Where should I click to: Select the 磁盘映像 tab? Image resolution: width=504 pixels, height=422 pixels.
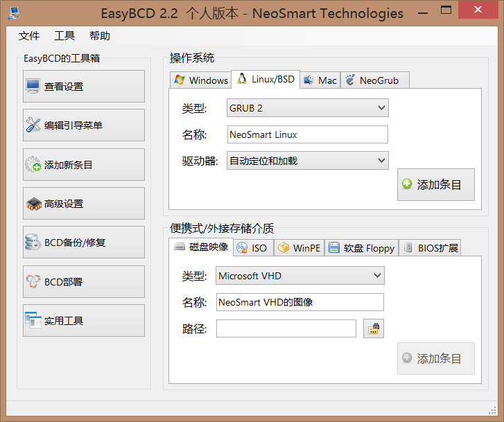pyautogui.click(x=201, y=247)
